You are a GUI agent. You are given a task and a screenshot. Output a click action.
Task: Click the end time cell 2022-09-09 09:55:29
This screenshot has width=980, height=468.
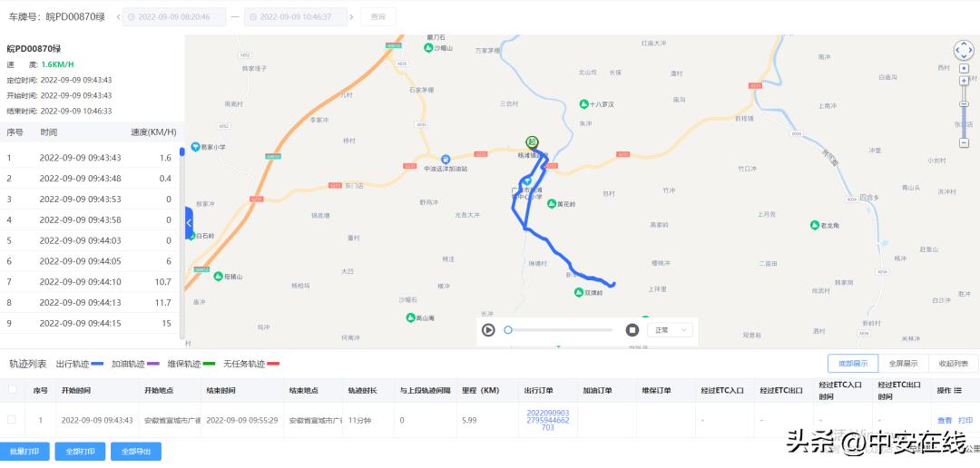[242, 421]
